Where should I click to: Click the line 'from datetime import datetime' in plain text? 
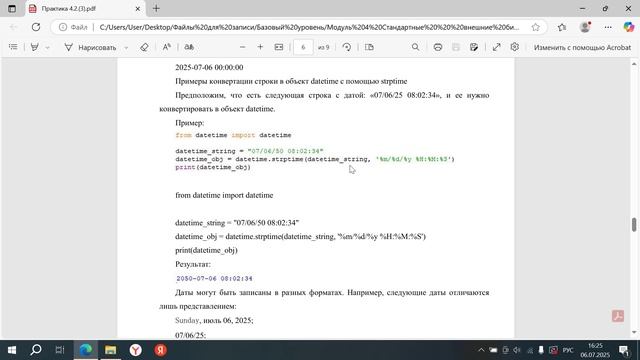click(224, 195)
